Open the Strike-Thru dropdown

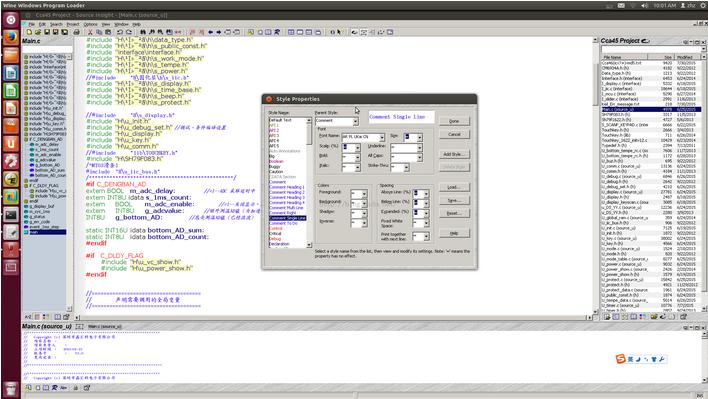tap(406, 167)
